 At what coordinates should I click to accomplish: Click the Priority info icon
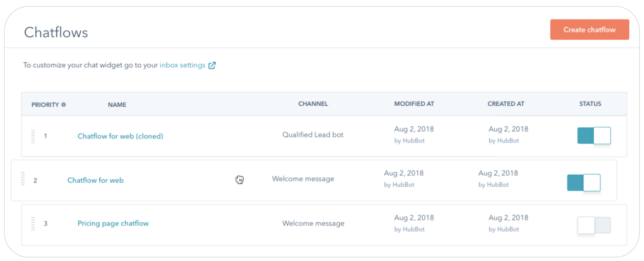tap(63, 105)
